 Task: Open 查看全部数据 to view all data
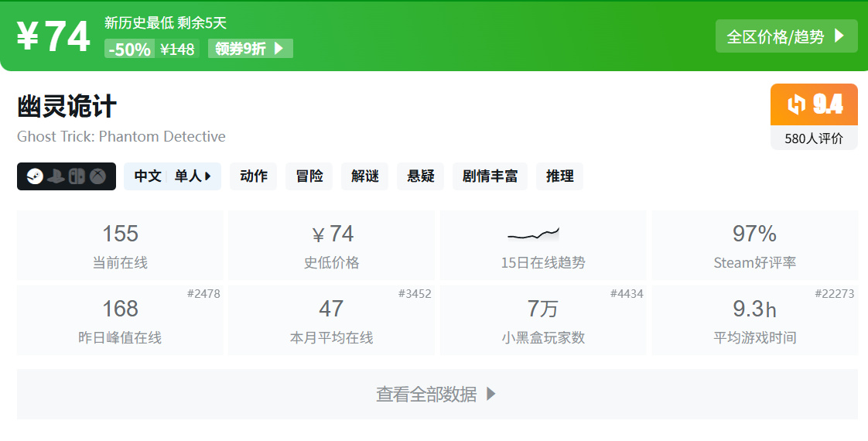coord(437,394)
